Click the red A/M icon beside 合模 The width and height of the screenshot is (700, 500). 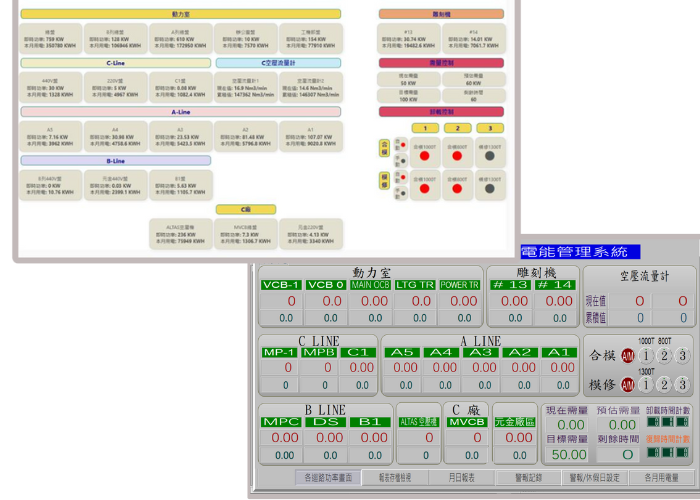(628, 355)
